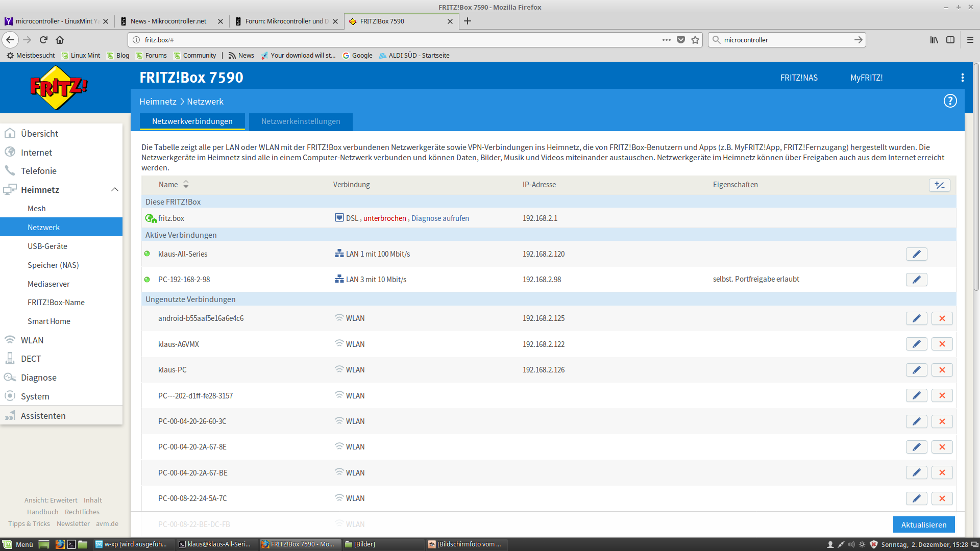Go back to the previous page
The height and width of the screenshot is (551, 980).
pyautogui.click(x=10, y=40)
